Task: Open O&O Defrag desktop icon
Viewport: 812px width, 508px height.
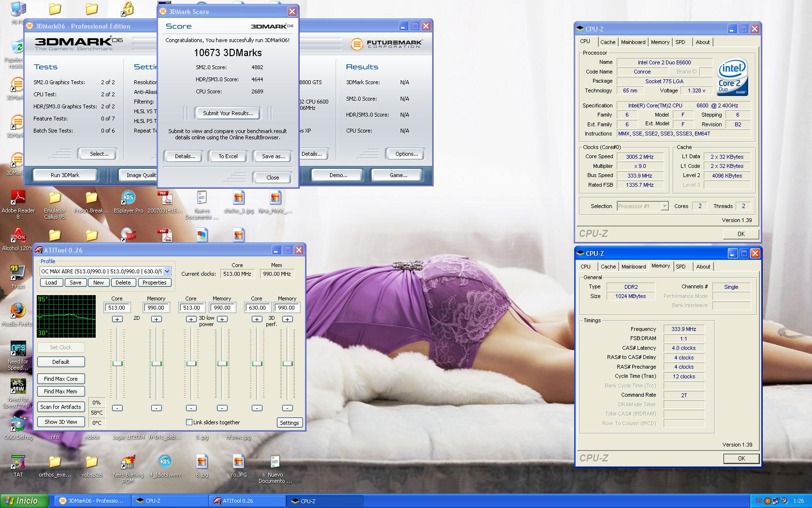Action: pos(18,428)
